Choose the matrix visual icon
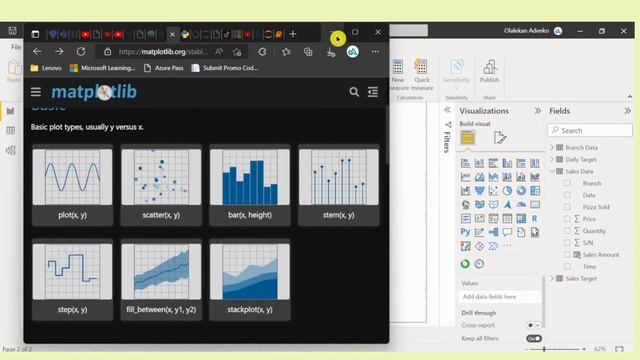Image resolution: width=640 pixels, height=360 pixels. pos(521,219)
